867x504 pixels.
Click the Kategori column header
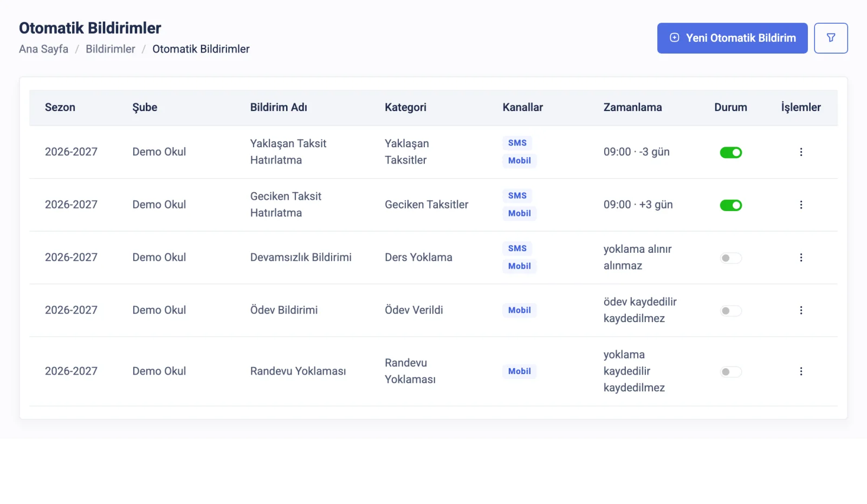(x=405, y=107)
